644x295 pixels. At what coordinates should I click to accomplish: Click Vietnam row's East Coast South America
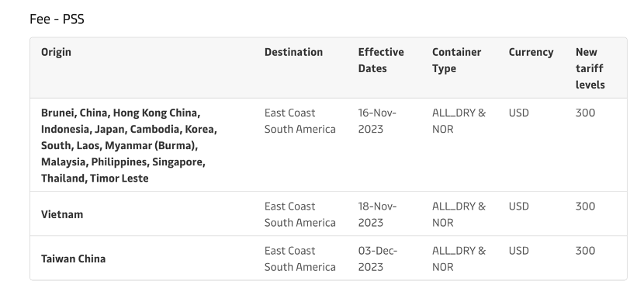tap(299, 214)
